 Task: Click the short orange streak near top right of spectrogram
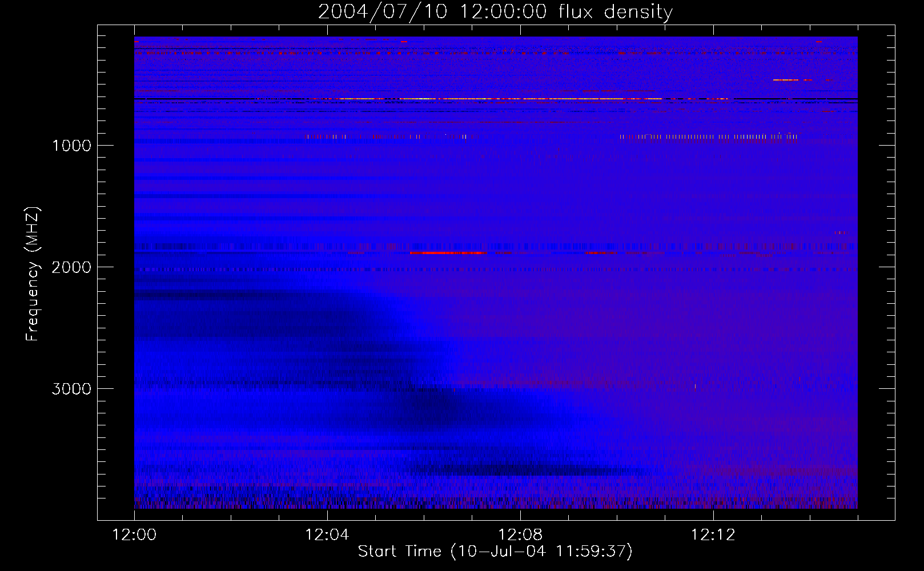(786, 80)
